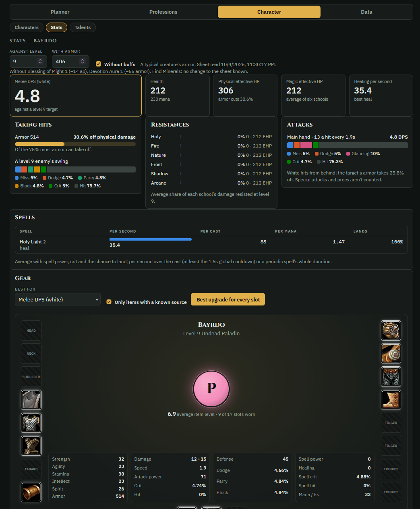Click the Against Level stepper arrows
This screenshot has width=420, height=509.
[x=40, y=61]
